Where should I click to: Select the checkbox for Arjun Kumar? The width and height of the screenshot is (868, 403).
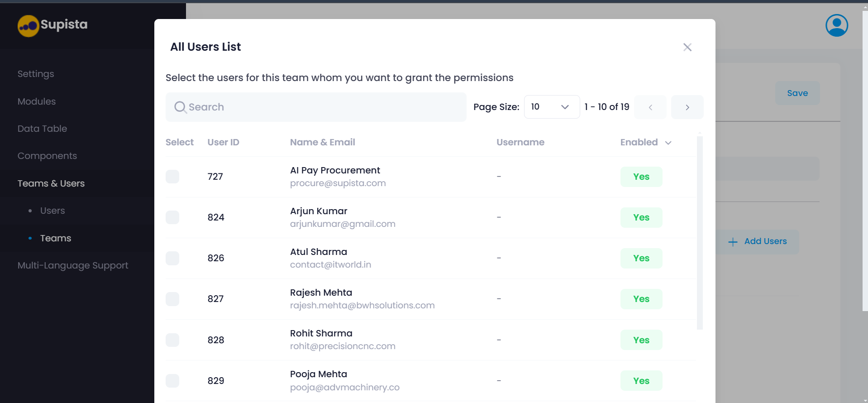tap(172, 217)
